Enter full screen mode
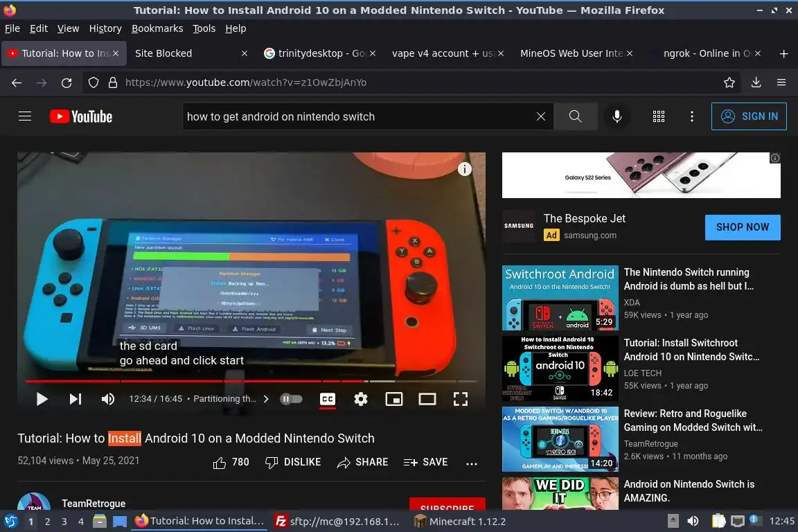This screenshot has width=798, height=532. click(x=461, y=399)
